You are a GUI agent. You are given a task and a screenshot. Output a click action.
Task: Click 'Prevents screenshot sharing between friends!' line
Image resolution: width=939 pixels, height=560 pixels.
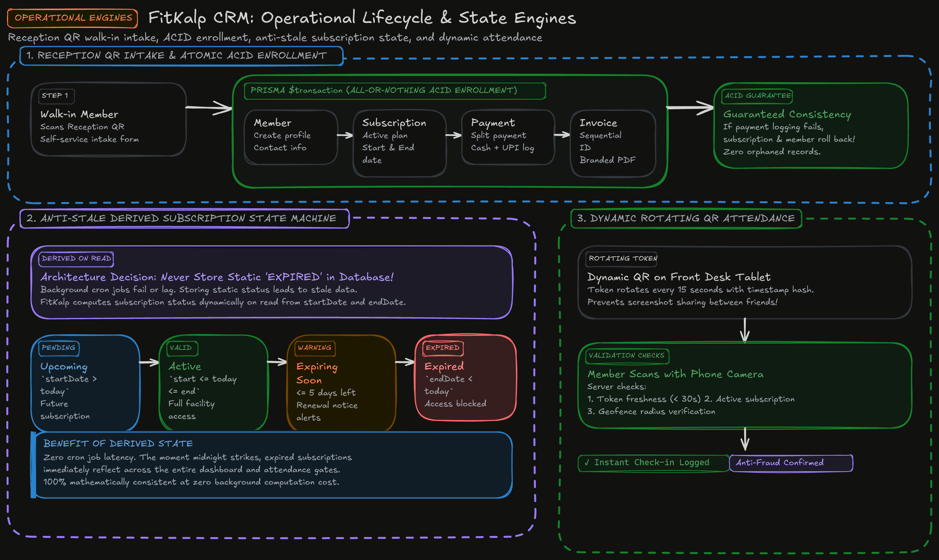point(683,302)
